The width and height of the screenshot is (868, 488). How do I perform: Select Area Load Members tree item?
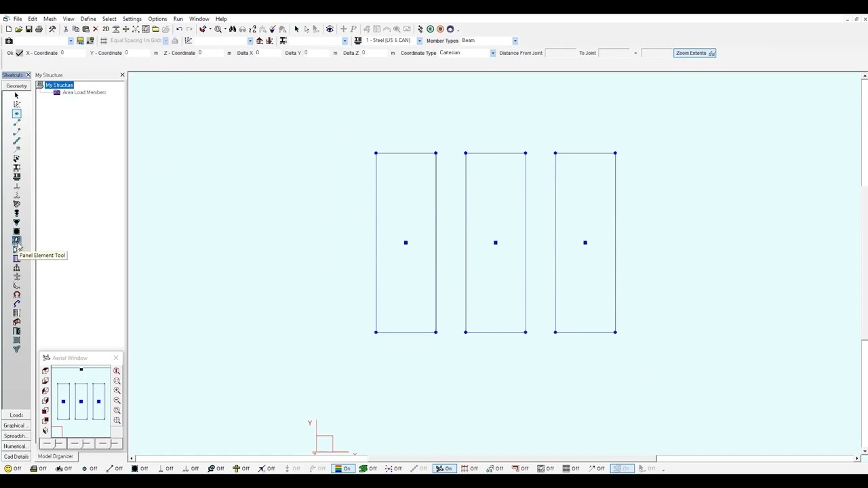(x=84, y=92)
